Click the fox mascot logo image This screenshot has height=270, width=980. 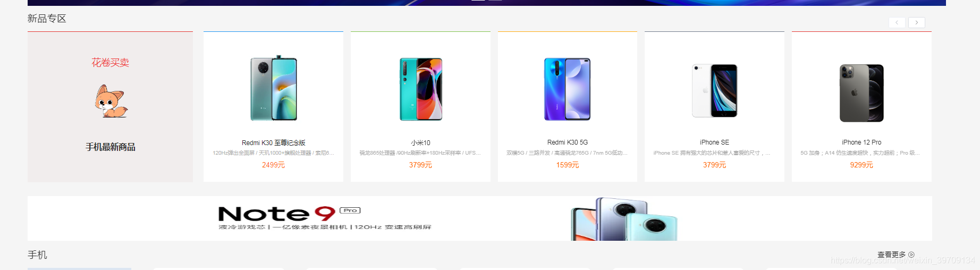tap(111, 101)
